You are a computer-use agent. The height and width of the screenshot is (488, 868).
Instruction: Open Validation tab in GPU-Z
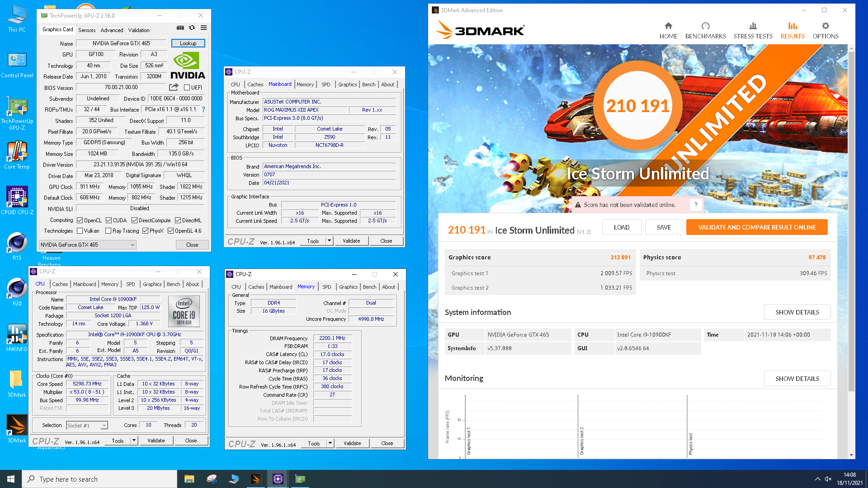pyautogui.click(x=139, y=30)
